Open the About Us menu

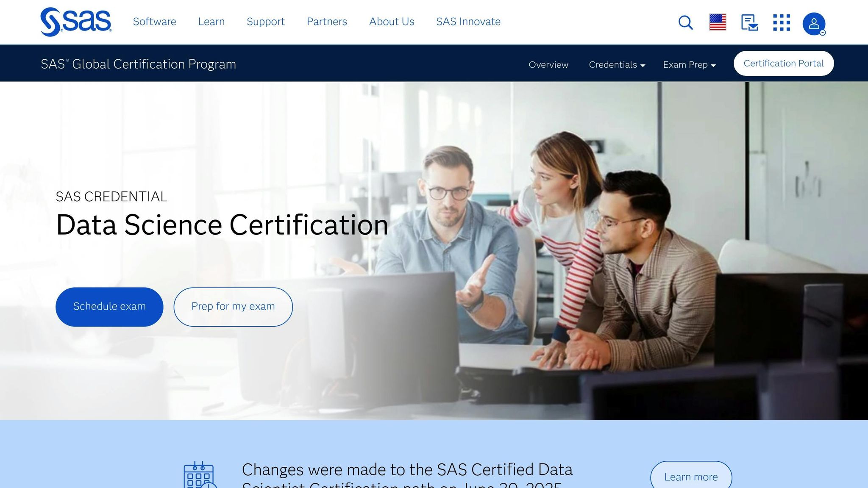tap(391, 22)
